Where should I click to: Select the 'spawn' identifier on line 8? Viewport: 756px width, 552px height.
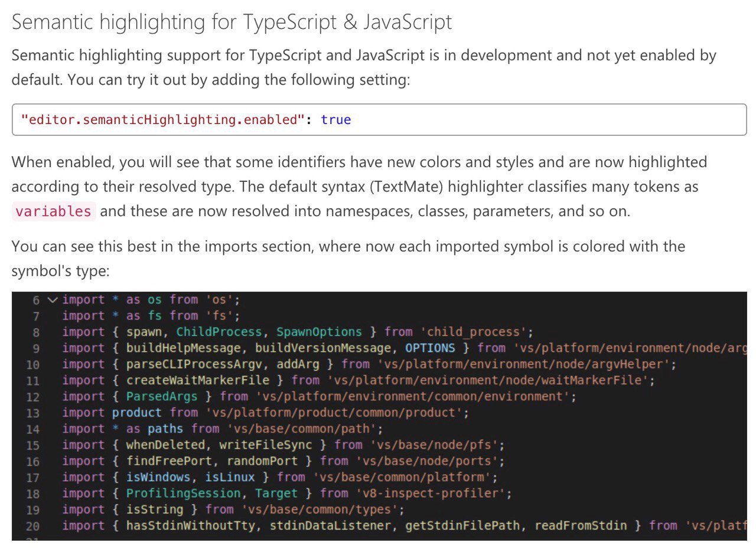coord(144,332)
